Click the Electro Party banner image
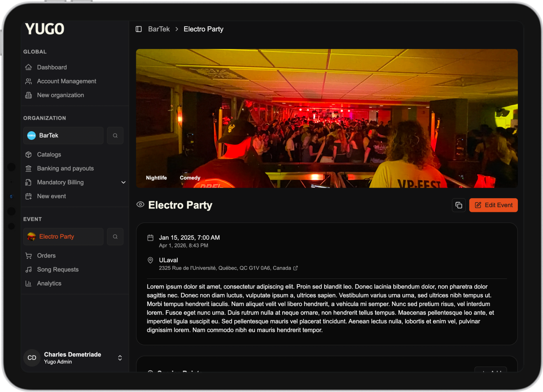543x392 pixels. [x=327, y=118]
